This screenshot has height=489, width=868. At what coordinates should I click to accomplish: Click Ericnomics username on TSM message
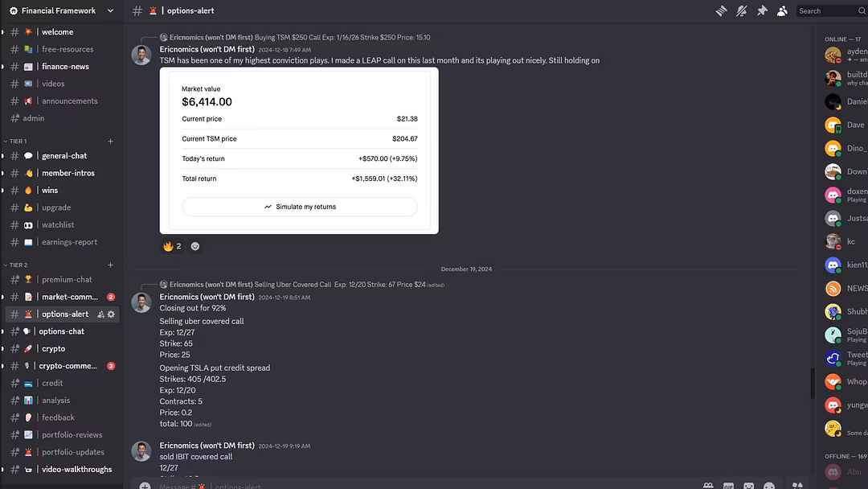207,49
